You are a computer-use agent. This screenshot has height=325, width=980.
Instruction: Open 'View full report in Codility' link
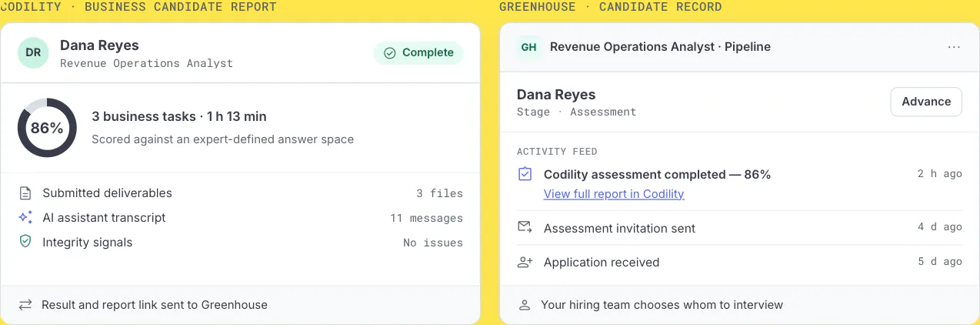point(614,194)
